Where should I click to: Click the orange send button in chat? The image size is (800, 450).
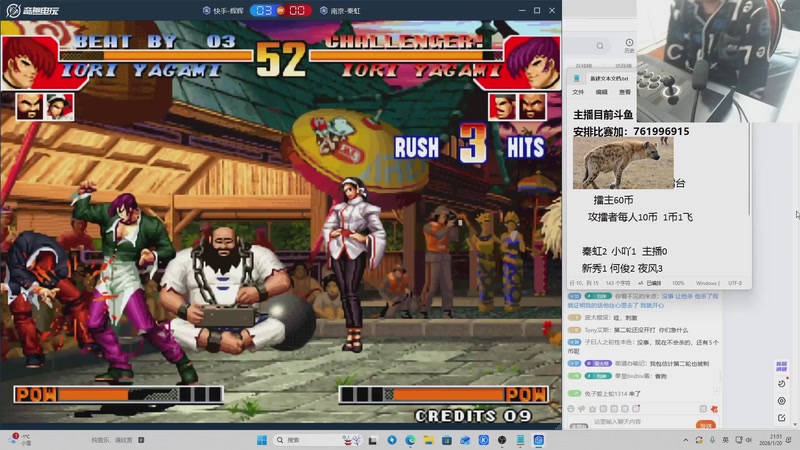tap(706, 424)
